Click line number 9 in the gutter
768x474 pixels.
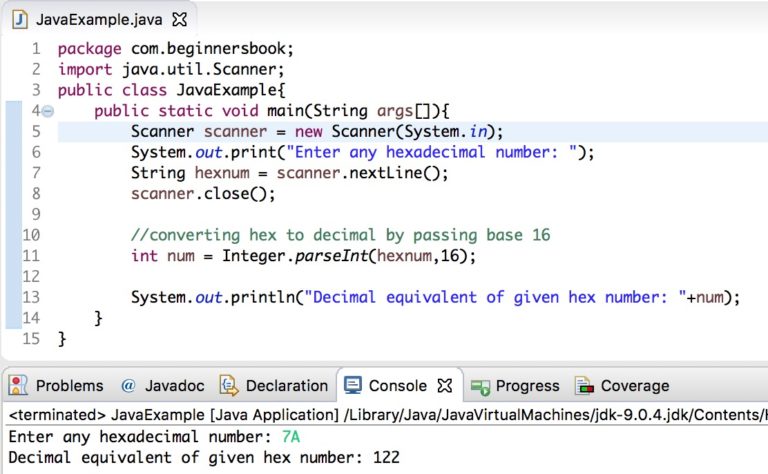(x=36, y=214)
